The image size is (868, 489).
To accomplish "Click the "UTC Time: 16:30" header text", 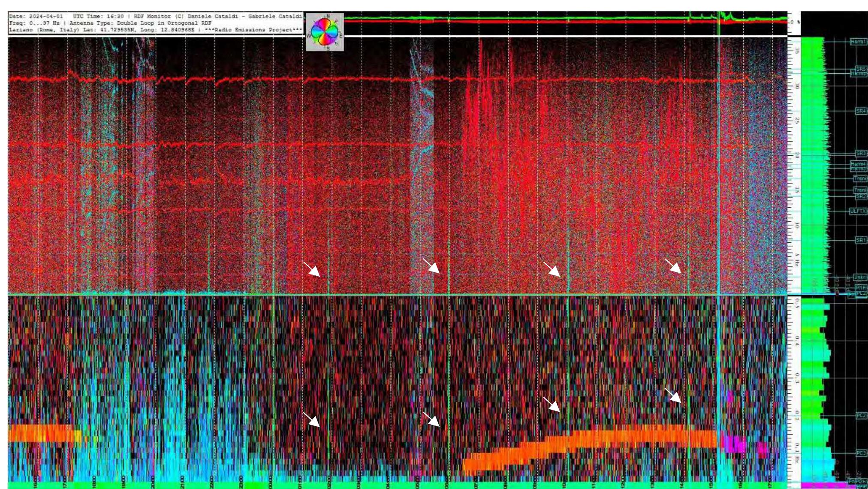I will [98, 16].
